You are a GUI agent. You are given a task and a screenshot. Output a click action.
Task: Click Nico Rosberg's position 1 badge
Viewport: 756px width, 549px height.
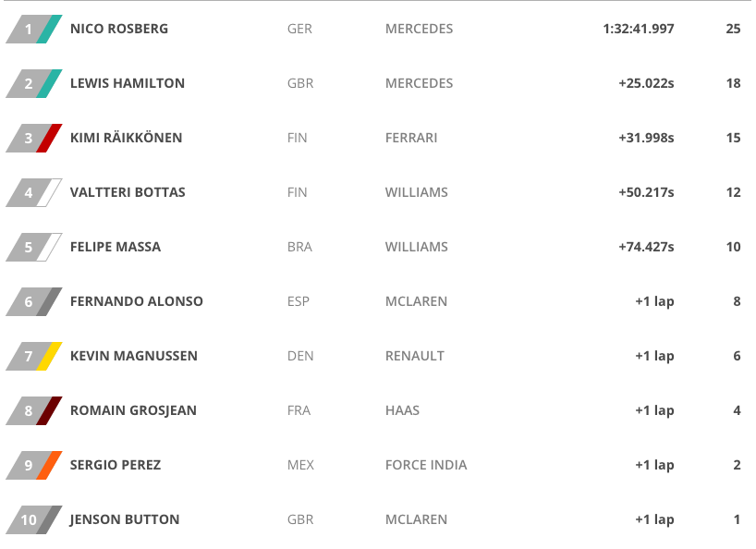(34, 29)
